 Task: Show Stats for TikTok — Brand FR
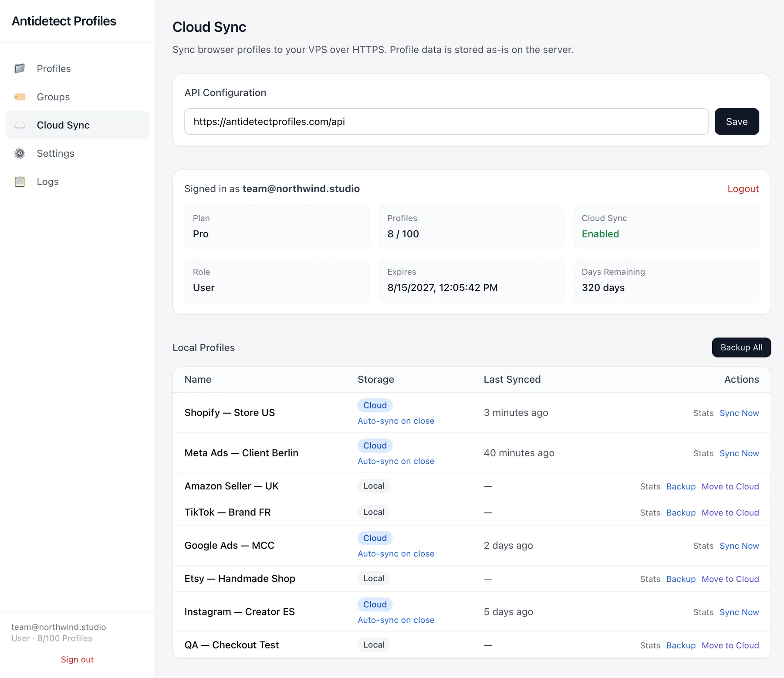(650, 513)
